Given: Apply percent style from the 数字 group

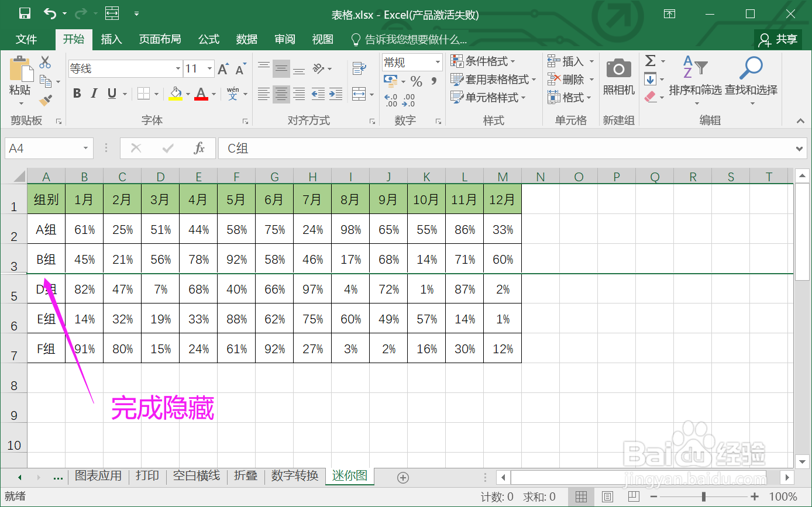Looking at the screenshot, I should pos(417,82).
